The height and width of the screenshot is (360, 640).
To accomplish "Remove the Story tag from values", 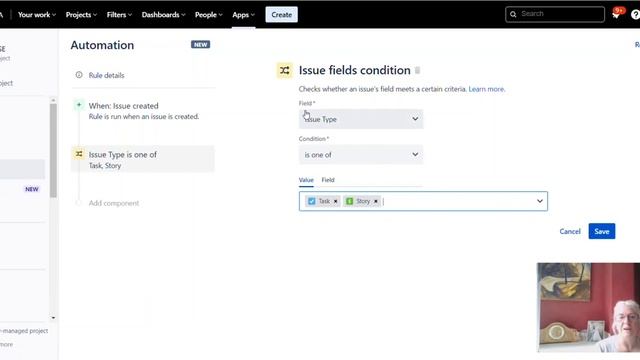I will (376, 201).
